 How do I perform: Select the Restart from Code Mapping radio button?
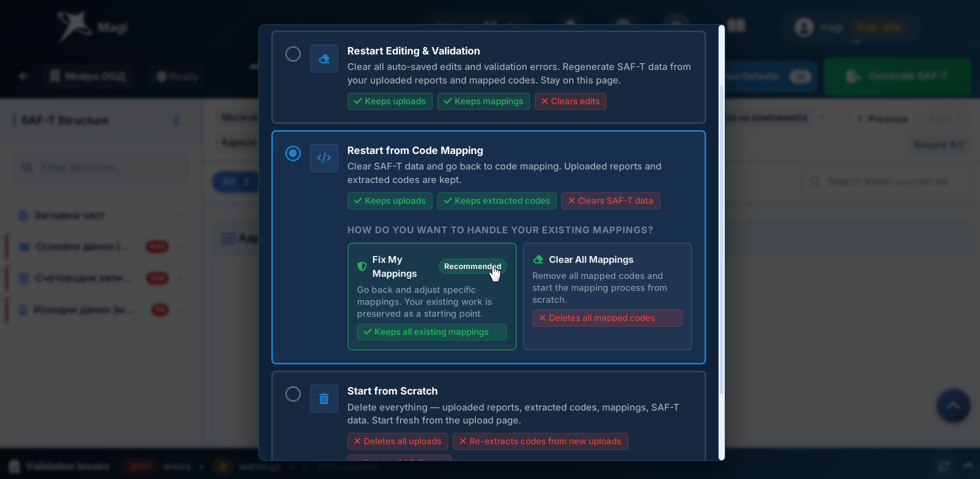click(x=293, y=153)
